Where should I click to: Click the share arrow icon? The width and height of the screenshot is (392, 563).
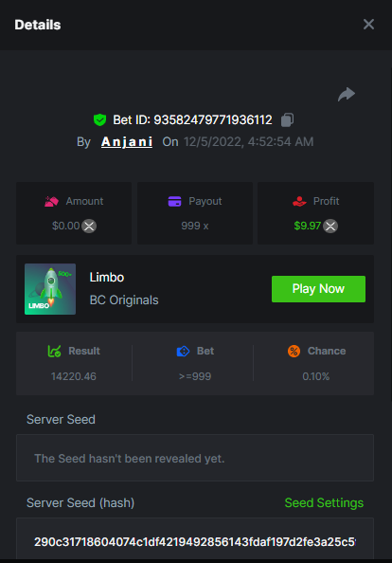coord(347,95)
